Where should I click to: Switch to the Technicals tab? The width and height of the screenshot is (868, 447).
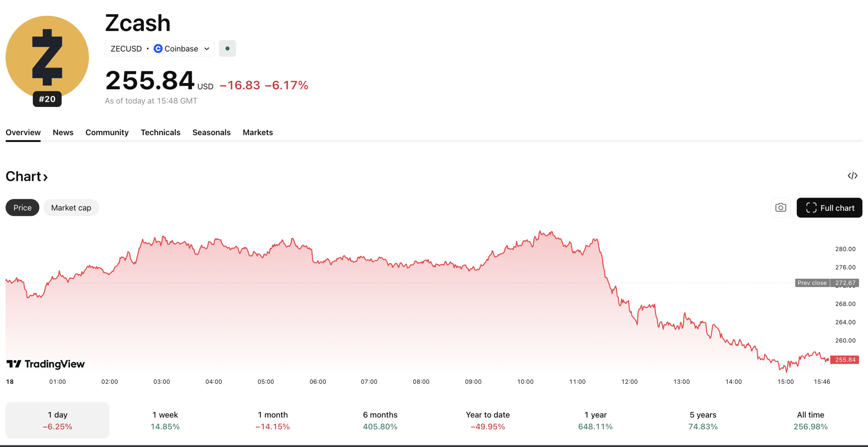click(160, 132)
